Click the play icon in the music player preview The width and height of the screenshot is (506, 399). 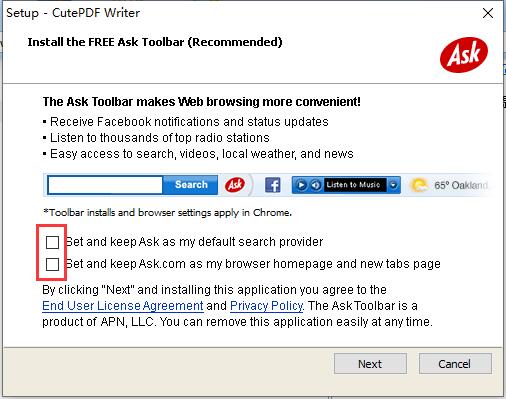point(301,185)
